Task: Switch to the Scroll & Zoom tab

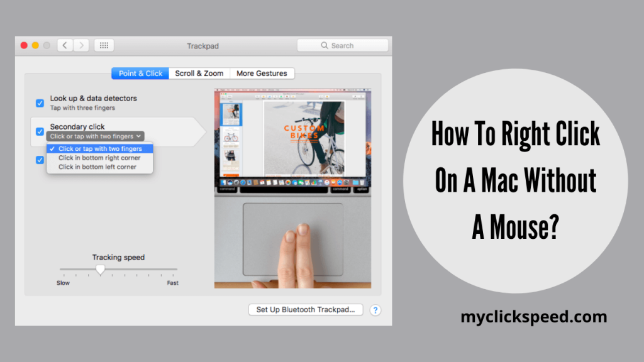Action: 199,73
